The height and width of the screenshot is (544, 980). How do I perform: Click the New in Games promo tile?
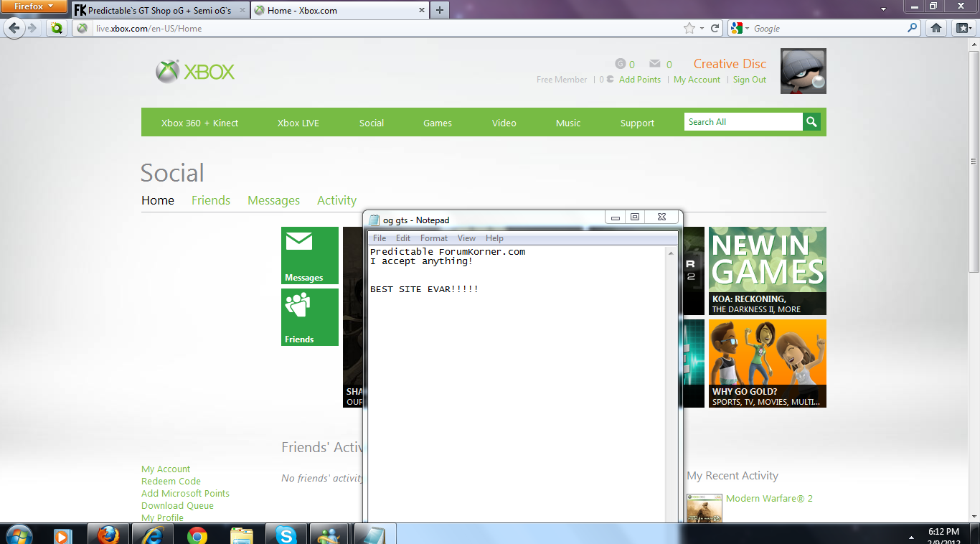click(x=768, y=271)
